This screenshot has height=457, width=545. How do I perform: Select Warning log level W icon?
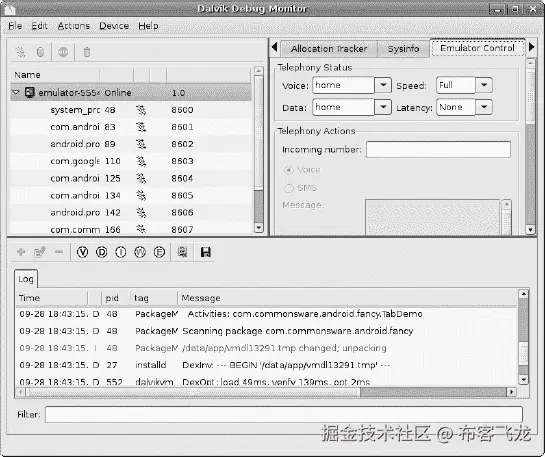tap(140, 252)
